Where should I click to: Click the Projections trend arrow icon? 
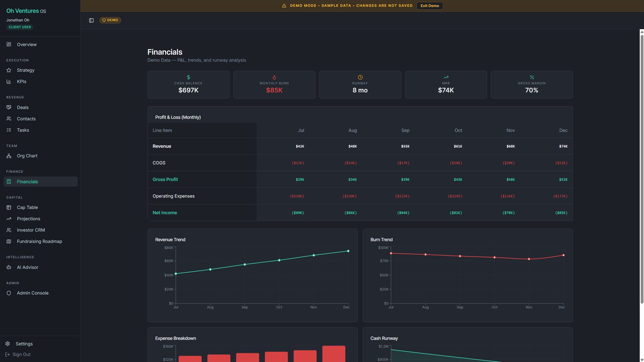[x=9, y=219]
